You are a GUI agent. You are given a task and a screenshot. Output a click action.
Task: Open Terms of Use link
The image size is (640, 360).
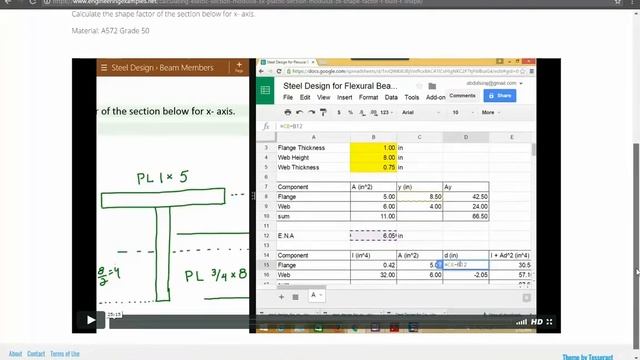65,354
